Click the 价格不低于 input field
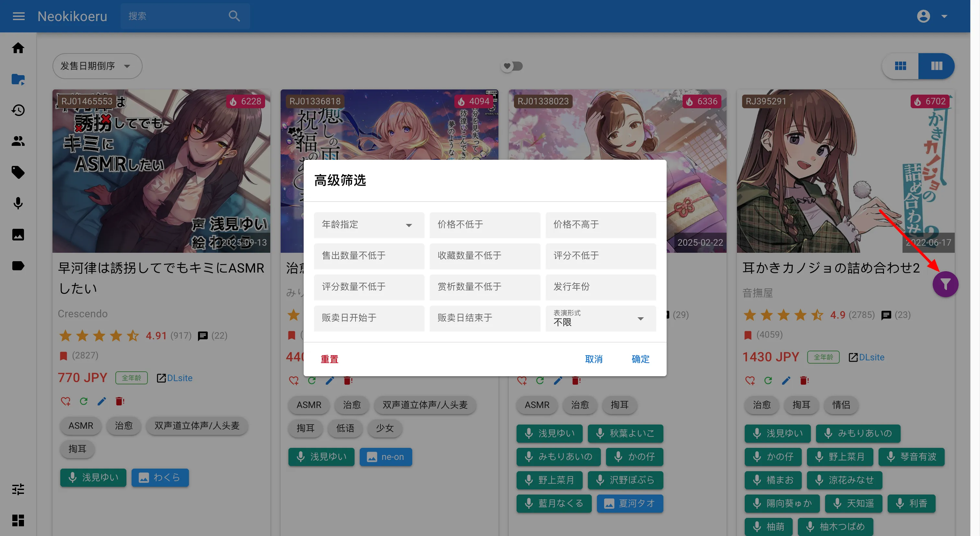 (485, 225)
